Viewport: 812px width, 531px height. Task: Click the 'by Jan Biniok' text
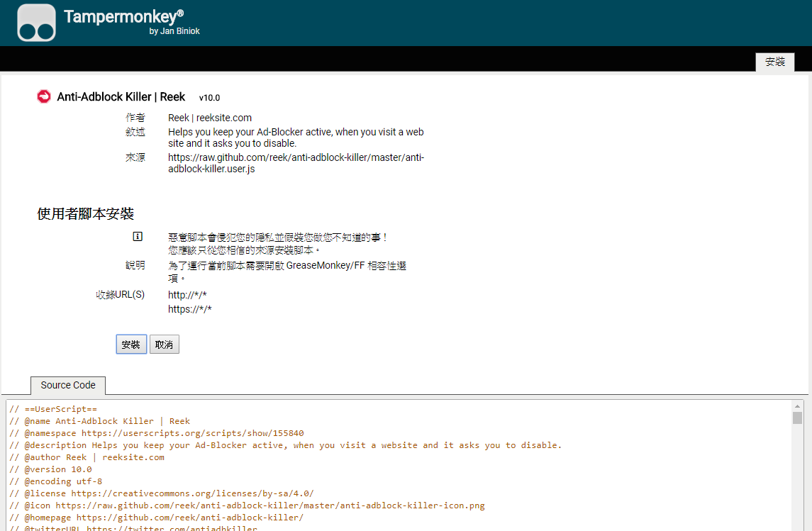pos(174,31)
